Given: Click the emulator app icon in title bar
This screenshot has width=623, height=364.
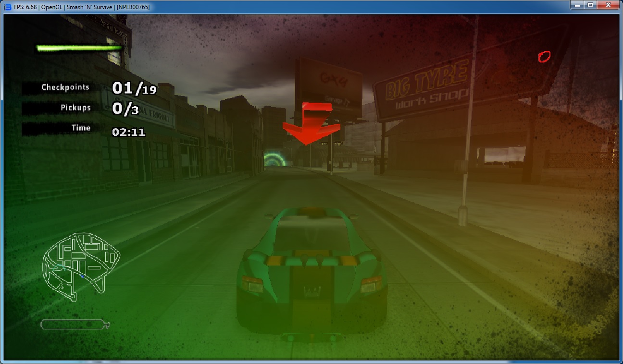Looking at the screenshot, I should (7, 6).
